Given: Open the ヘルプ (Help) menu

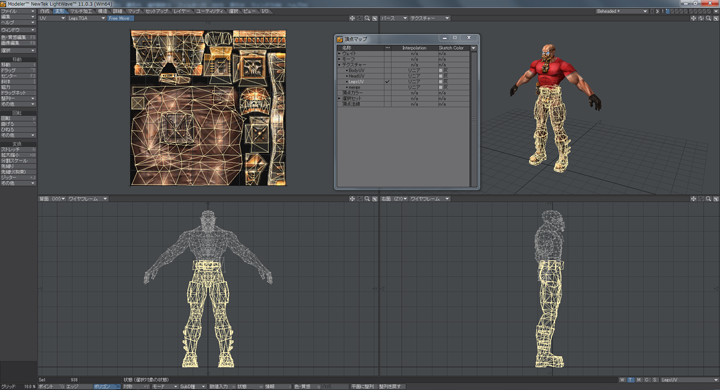Looking at the screenshot, I should 18,22.
